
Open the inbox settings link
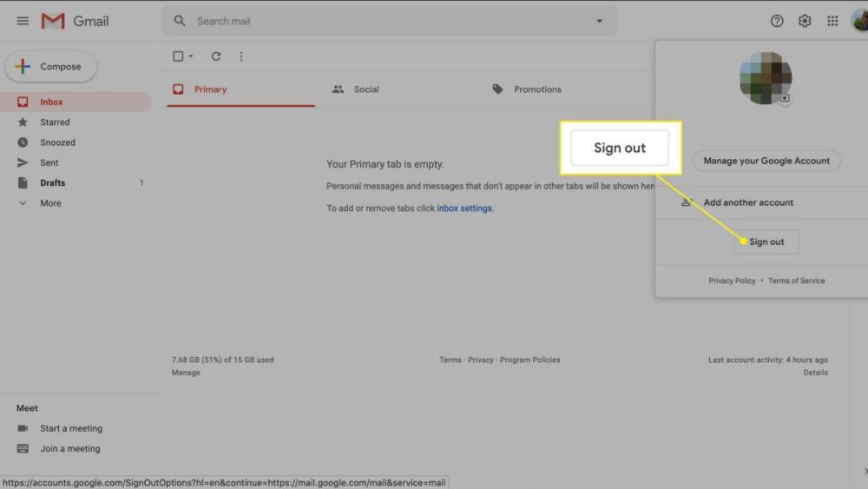(464, 208)
